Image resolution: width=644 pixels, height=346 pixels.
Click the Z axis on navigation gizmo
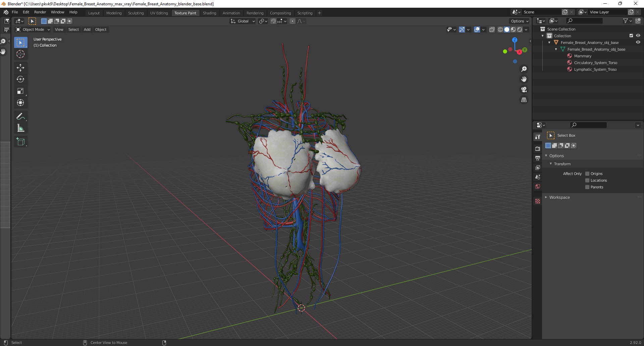(515, 40)
